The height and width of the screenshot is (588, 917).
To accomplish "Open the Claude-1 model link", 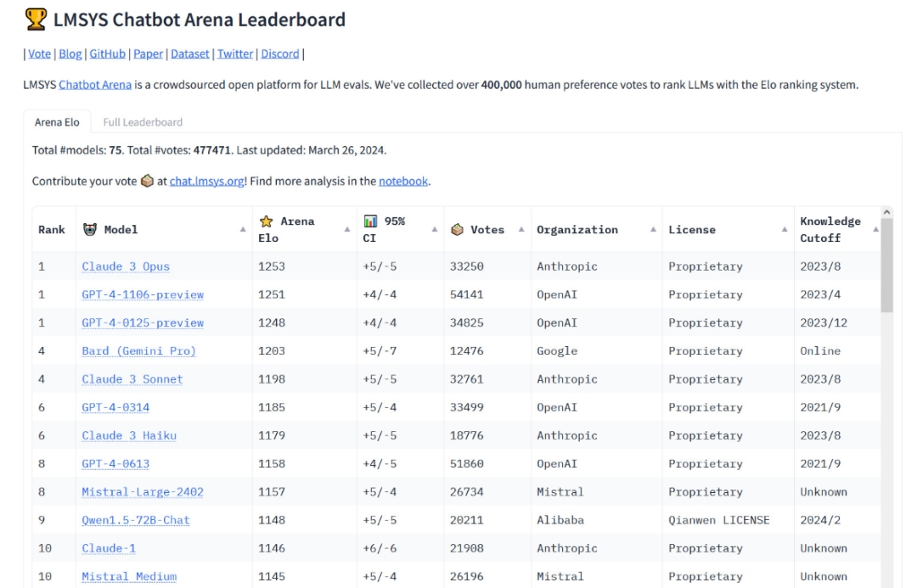I will coord(109,548).
